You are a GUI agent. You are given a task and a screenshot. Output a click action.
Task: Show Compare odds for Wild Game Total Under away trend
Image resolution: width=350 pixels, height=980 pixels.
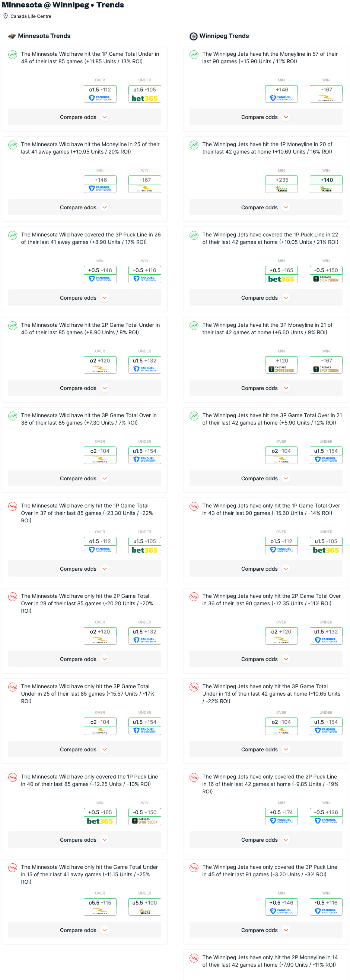[x=84, y=930]
